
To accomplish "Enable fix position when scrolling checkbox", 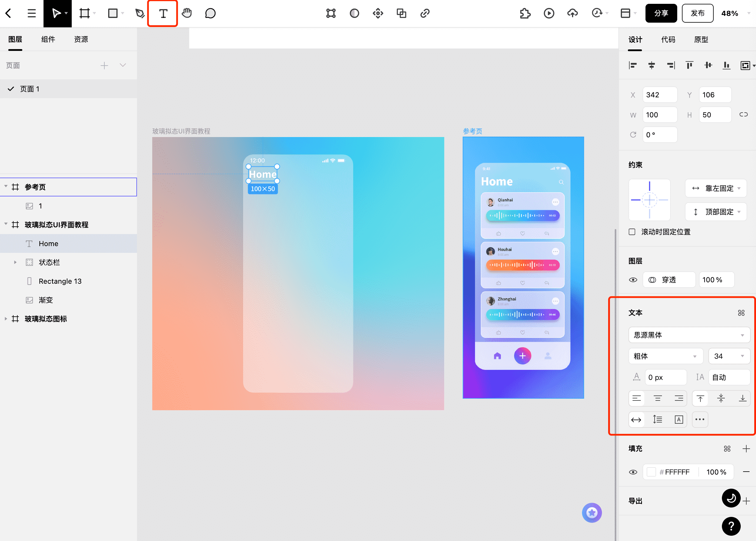I will [632, 232].
